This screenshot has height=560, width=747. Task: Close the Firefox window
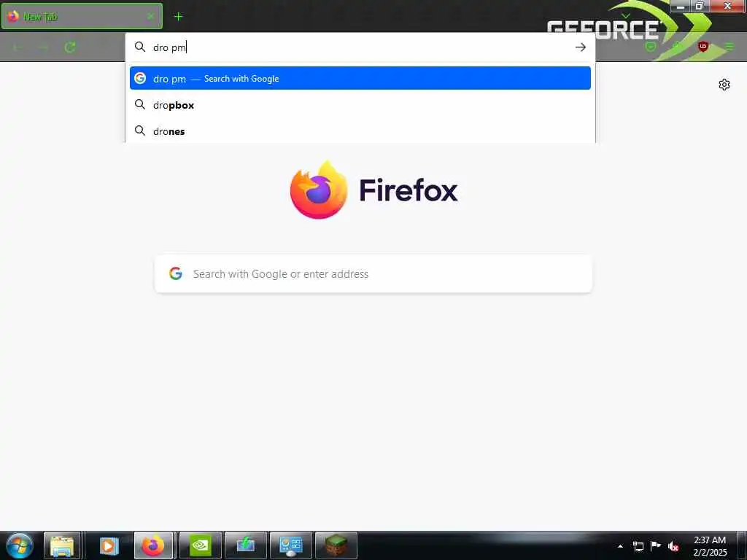(727, 6)
